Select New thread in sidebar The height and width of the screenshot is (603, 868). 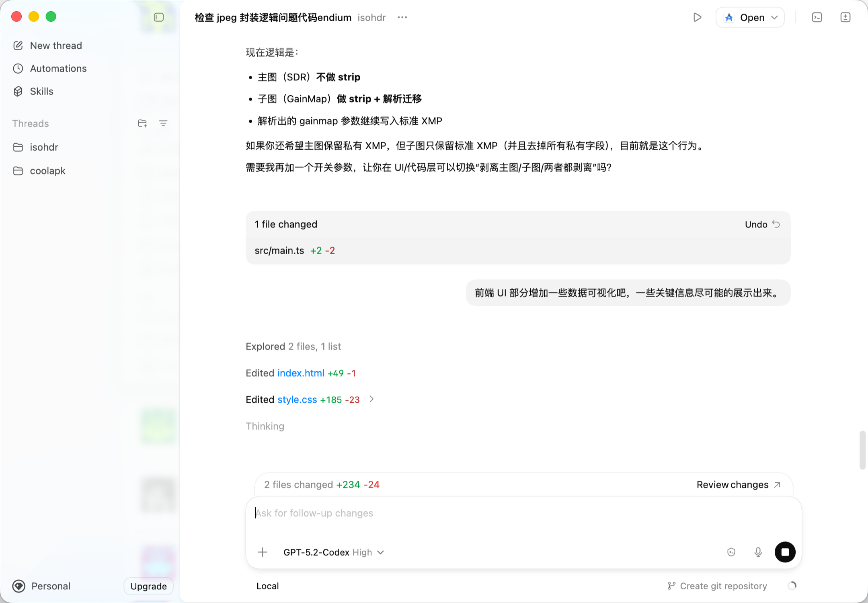(x=56, y=45)
